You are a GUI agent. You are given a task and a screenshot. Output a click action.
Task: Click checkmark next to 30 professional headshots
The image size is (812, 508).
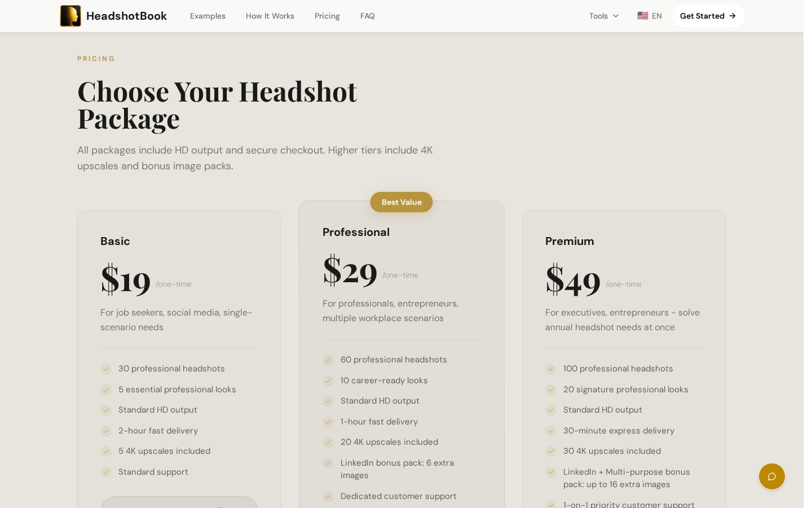coord(106,369)
